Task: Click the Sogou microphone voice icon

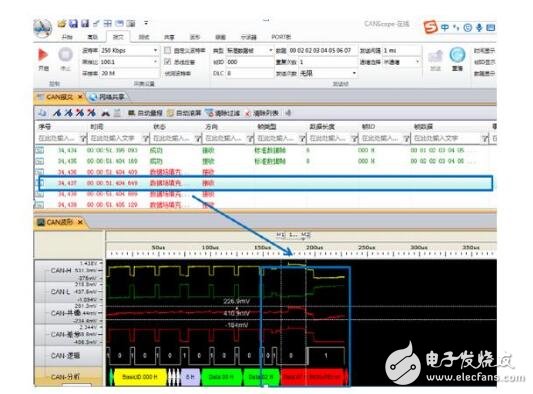Action: tap(479, 28)
